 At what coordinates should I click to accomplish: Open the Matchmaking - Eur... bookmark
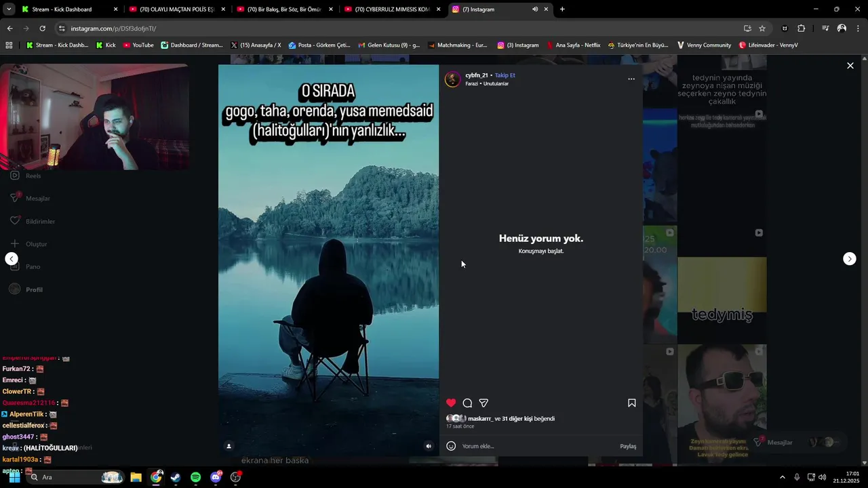tap(457, 45)
